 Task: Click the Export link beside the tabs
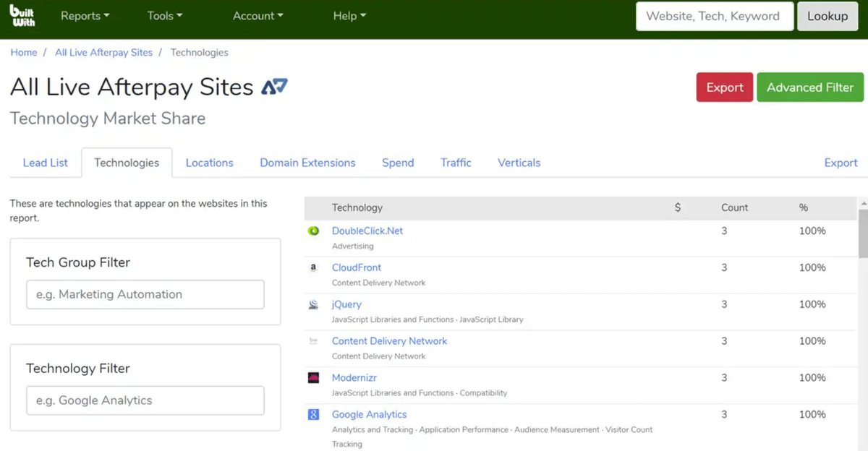tap(841, 163)
